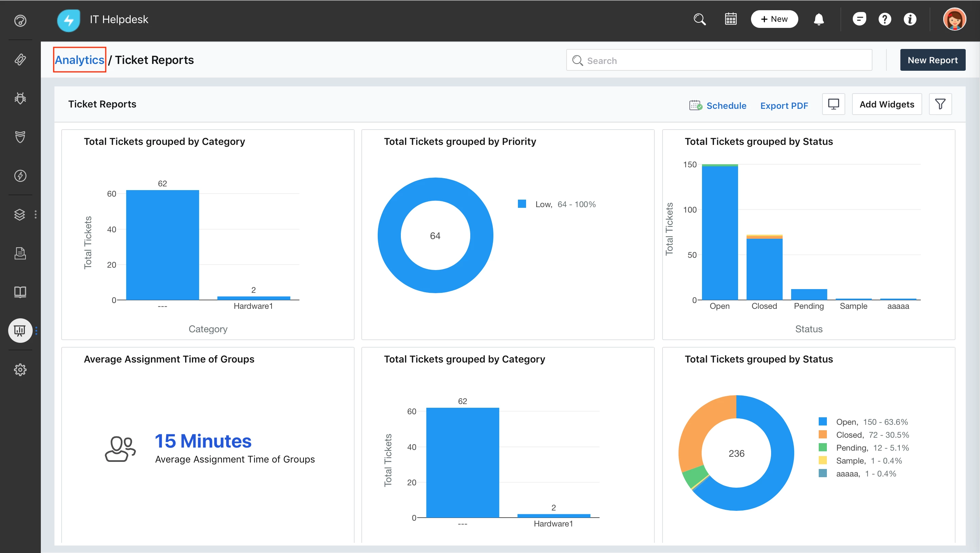The height and width of the screenshot is (553, 980).
Task: Open the Tickets module in the sidebar
Action: click(x=20, y=59)
